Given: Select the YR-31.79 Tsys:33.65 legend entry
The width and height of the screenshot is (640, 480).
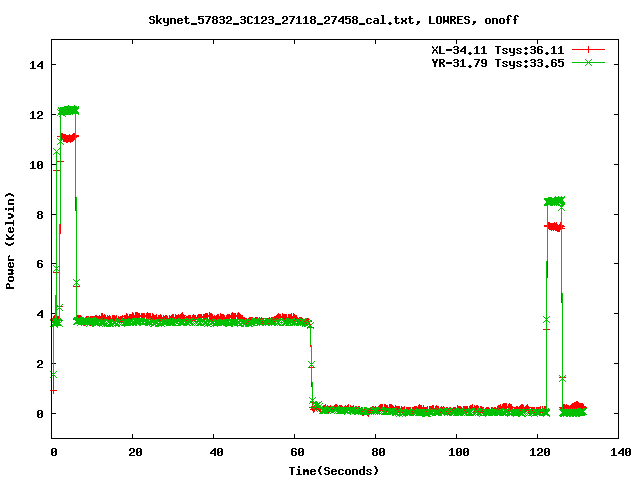Looking at the screenshot, I should click(x=498, y=63).
